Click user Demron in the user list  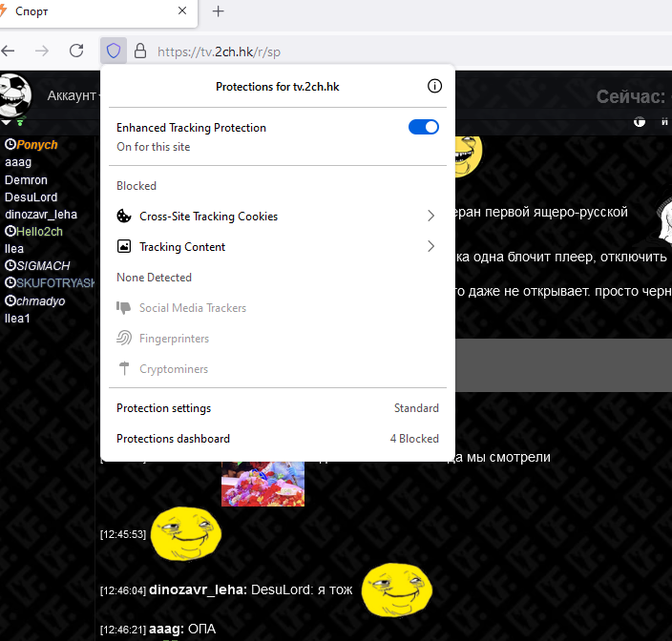pos(26,180)
